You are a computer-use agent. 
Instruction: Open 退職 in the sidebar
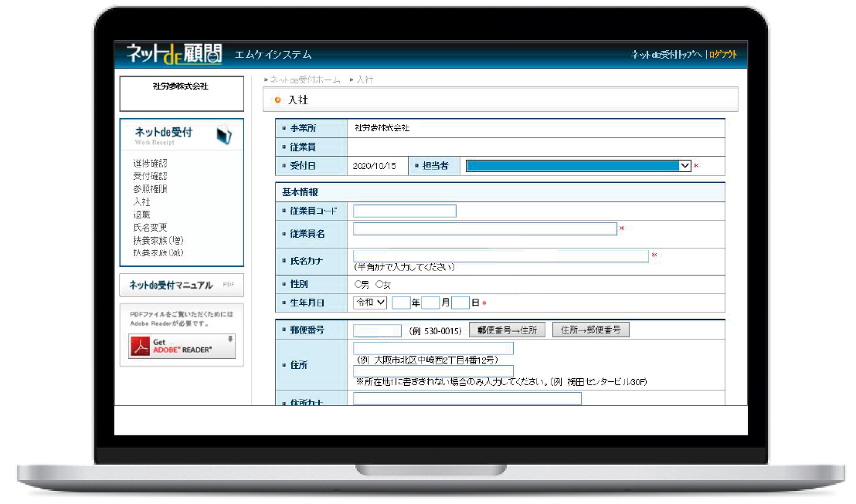[x=141, y=215]
